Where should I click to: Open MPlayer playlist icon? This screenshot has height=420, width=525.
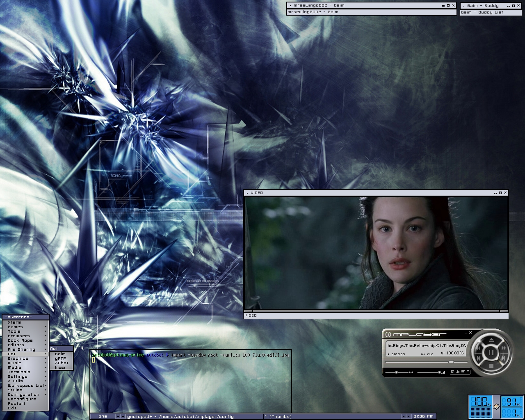463,372
